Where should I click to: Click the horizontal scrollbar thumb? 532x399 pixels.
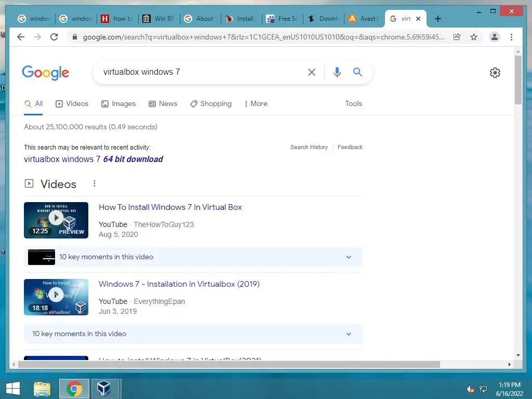point(229,364)
